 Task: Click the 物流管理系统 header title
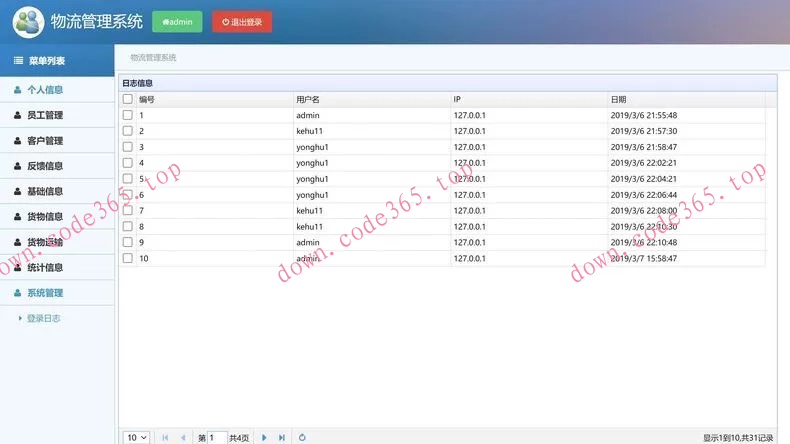(x=97, y=22)
